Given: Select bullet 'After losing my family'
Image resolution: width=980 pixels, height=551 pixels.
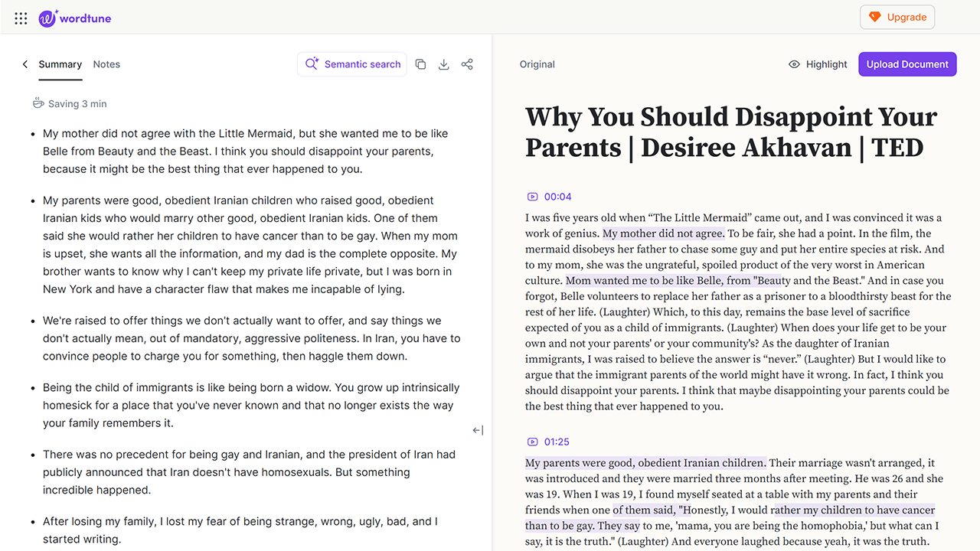Looking at the screenshot, I should point(240,530).
